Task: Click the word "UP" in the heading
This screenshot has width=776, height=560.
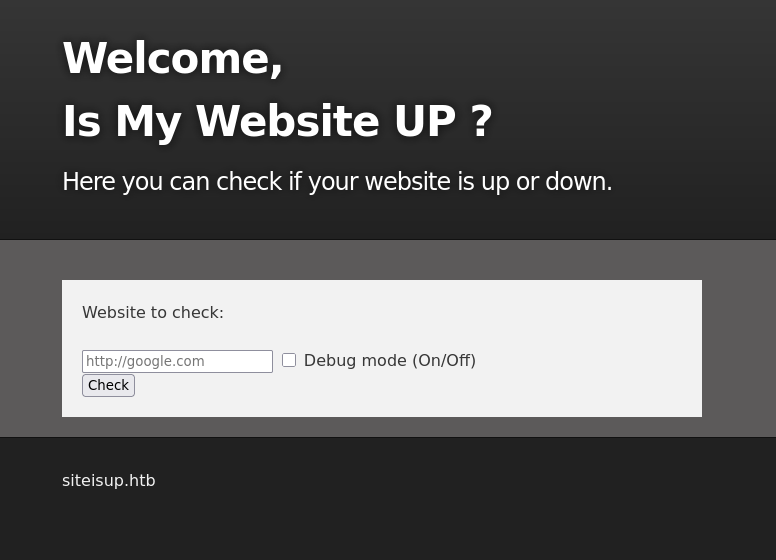Action: coord(424,122)
